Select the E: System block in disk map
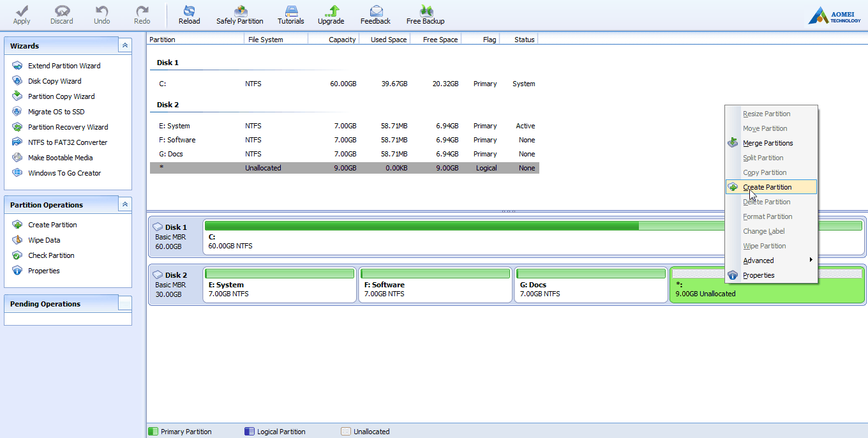The width and height of the screenshot is (868, 438). pyautogui.click(x=280, y=285)
